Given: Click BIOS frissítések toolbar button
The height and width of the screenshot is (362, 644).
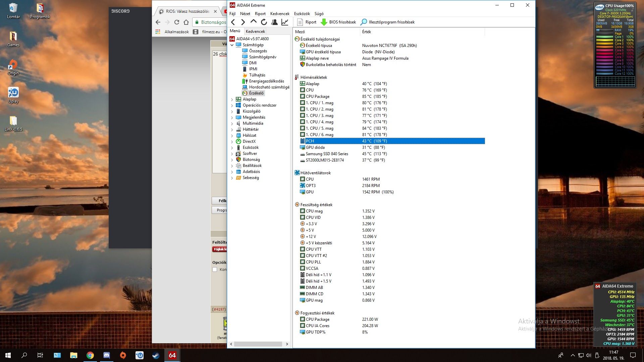Looking at the screenshot, I should coord(338,22).
